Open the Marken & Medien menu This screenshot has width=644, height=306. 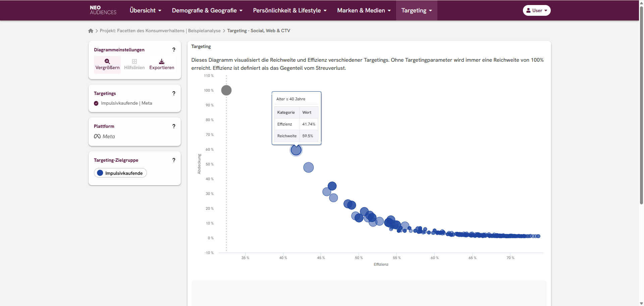click(x=364, y=10)
